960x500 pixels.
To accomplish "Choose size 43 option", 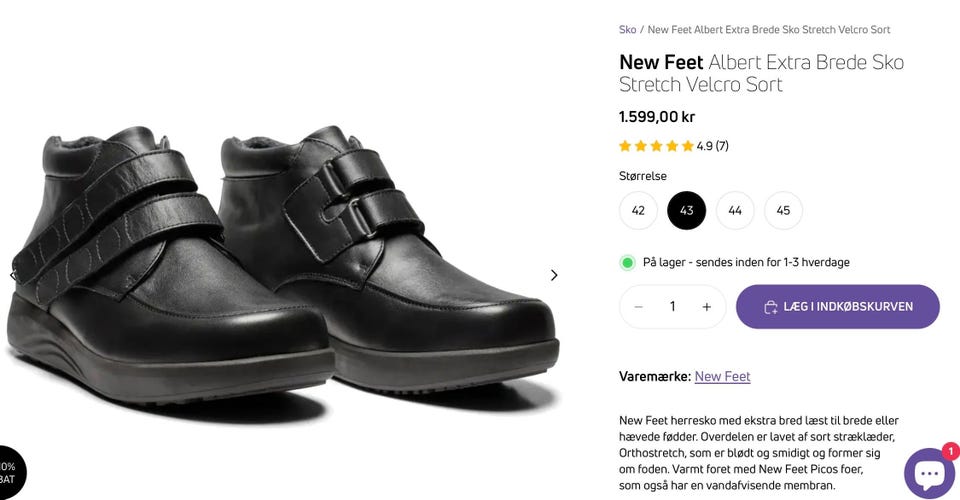I will 687,211.
